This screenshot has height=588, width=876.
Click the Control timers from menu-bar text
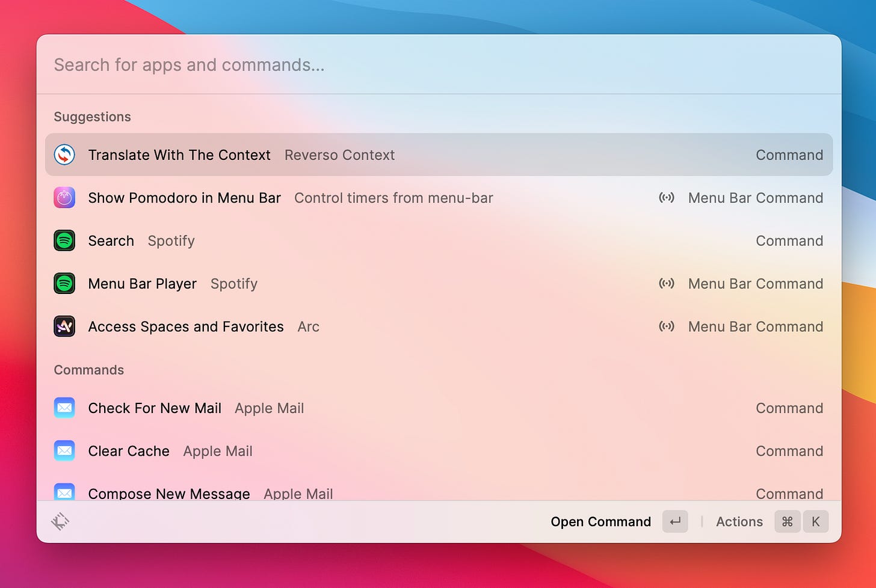[x=393, y=198]
